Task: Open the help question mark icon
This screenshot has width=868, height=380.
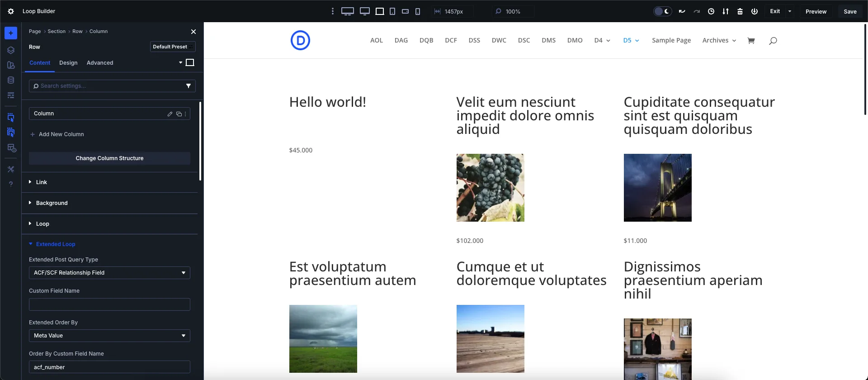Action: pyautogui.click(x=11, y=184)
